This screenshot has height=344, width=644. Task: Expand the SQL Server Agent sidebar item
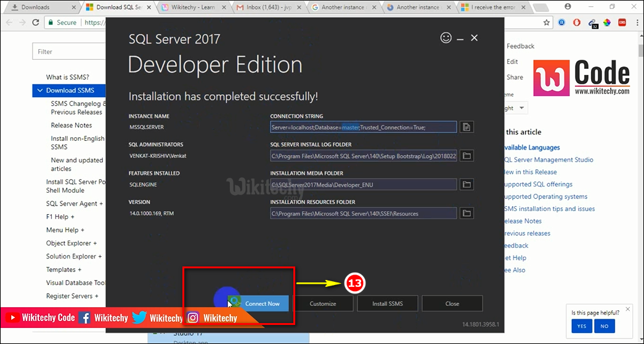click(x=74, y=204)
